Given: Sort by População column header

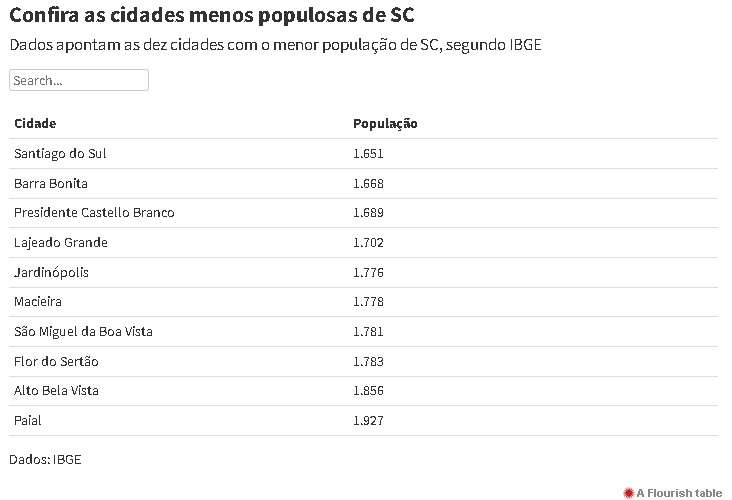Looking at the screenshot, I should click(385, 123).
